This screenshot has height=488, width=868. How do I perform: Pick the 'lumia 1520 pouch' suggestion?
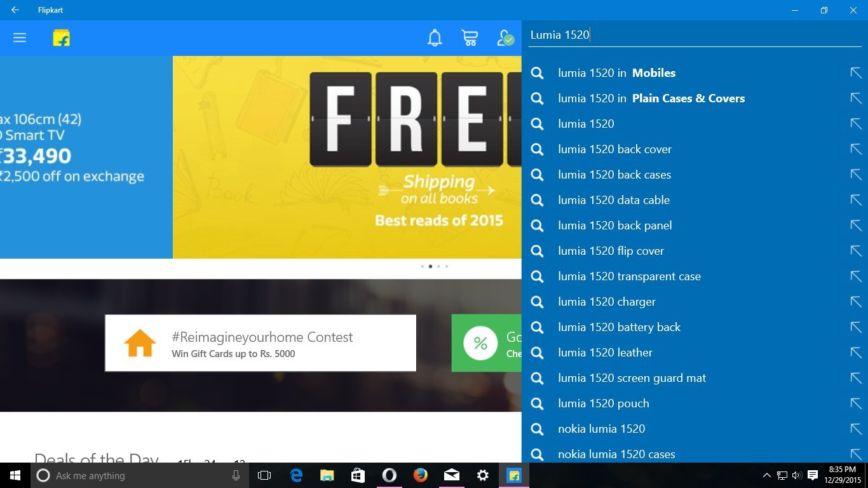tap(695, 403)
